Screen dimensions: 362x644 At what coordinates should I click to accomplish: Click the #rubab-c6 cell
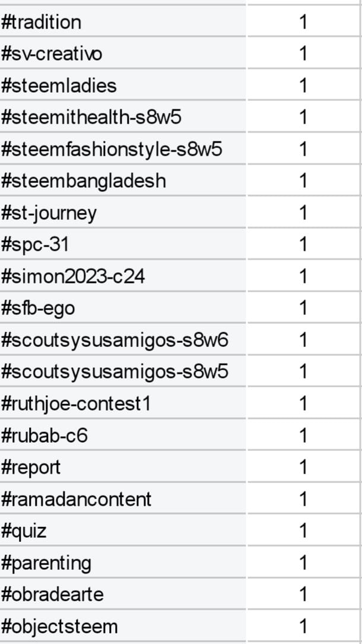click(123, 435)
